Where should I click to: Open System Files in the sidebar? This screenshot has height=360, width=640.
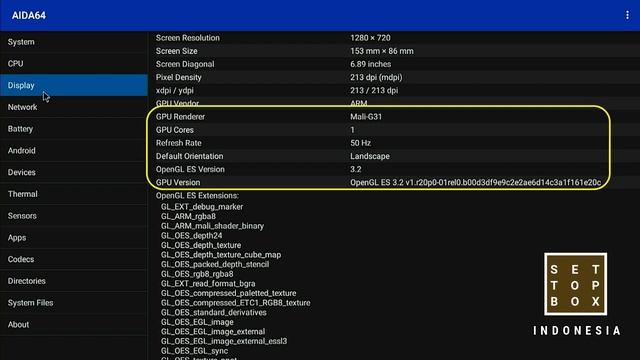[73, 303]
